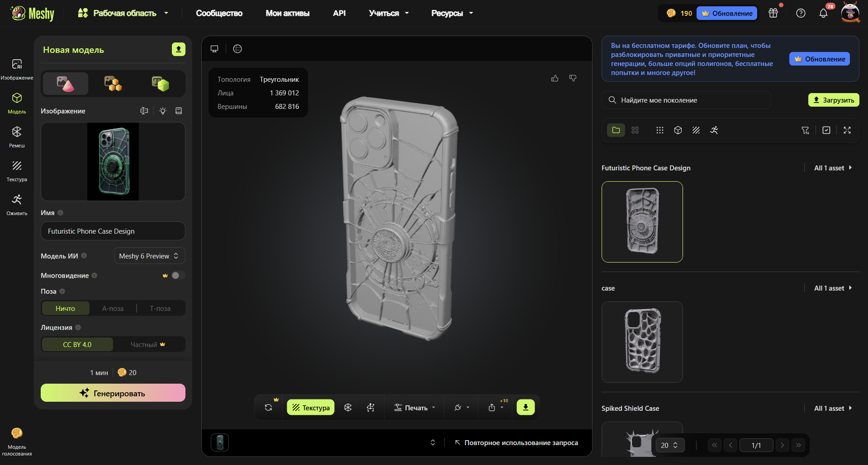Click the rigging figure icon in viewport toolbar
This screenshot has height=465, width=868.
click(x=370, y=408)
